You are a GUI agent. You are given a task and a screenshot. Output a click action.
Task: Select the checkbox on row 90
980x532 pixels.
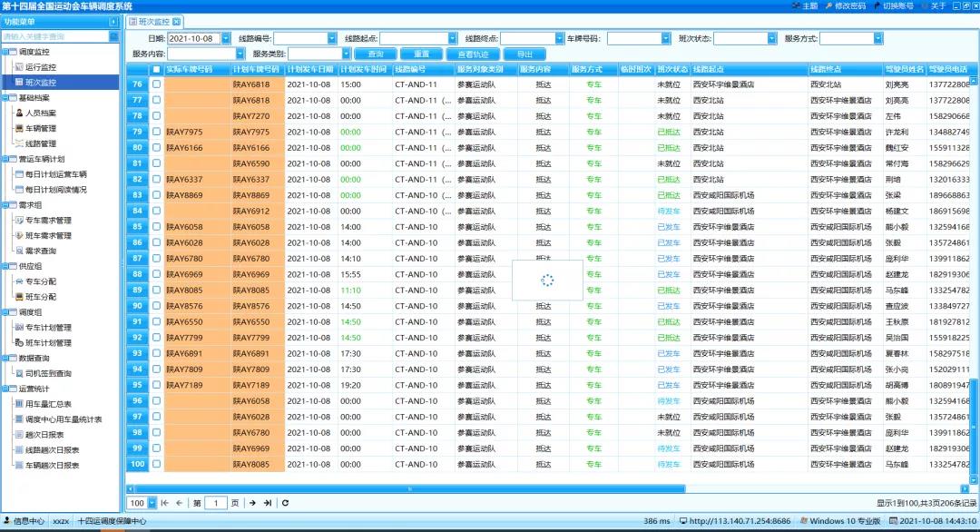click(157, 306)
